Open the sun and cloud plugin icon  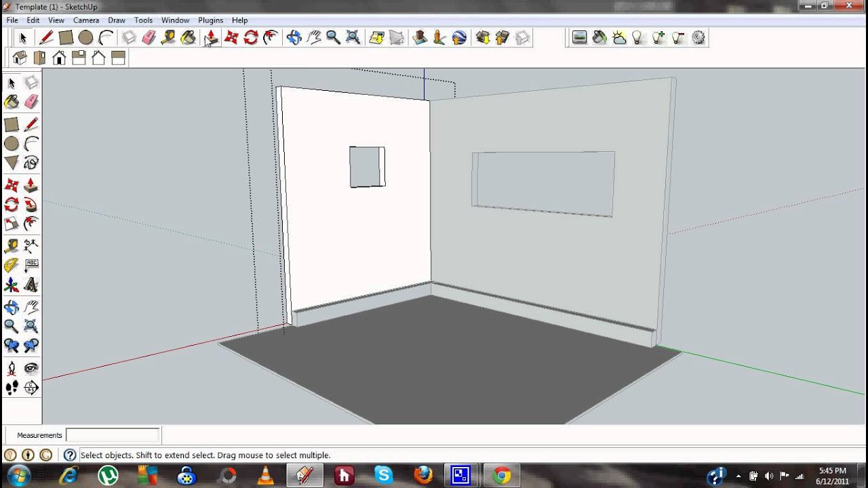click(x=619, y=38)
